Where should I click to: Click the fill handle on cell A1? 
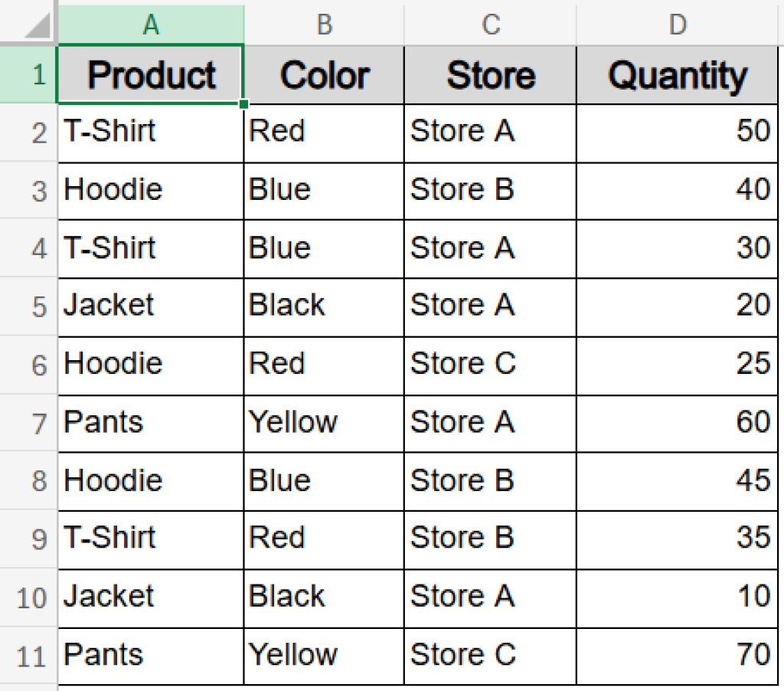[x=243, y=103]
